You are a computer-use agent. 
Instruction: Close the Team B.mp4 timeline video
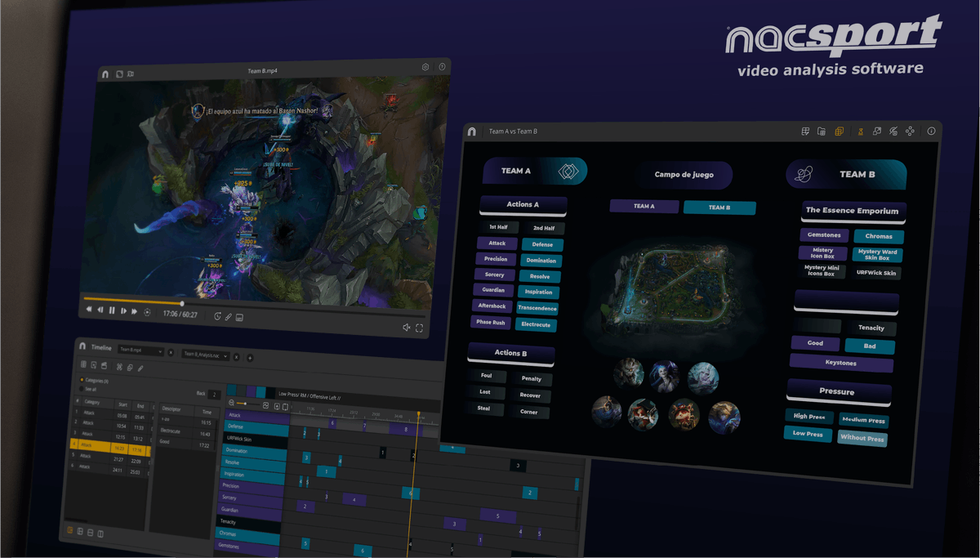(x=171, y=353)
